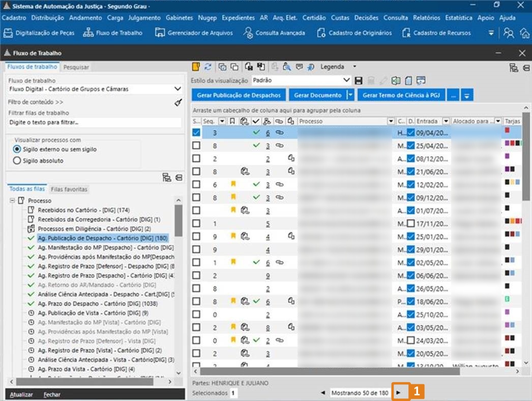
Task: Click the clear filter brush icon
Action: click(x=178, y=102)
